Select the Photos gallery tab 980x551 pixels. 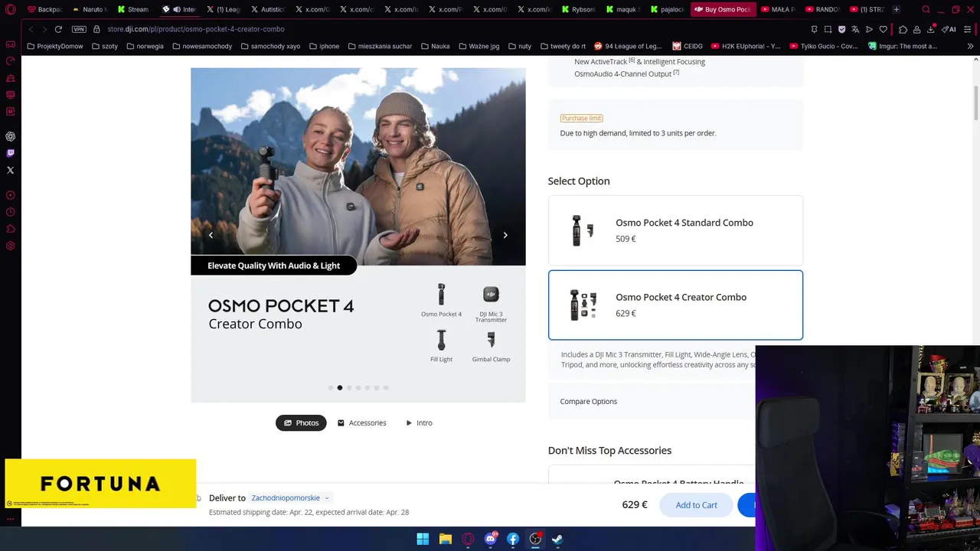tap(301, 422)
